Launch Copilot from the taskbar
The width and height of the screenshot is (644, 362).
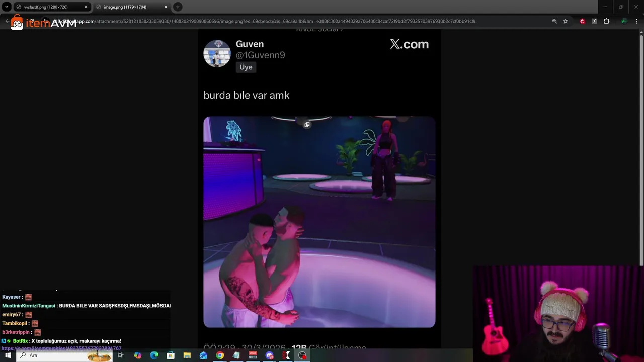137,355
